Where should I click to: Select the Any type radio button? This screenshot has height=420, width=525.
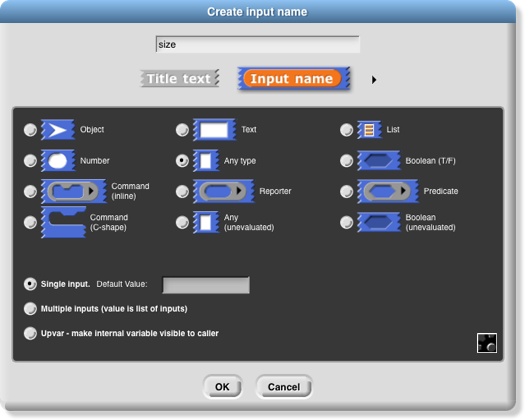click(182, 161)
